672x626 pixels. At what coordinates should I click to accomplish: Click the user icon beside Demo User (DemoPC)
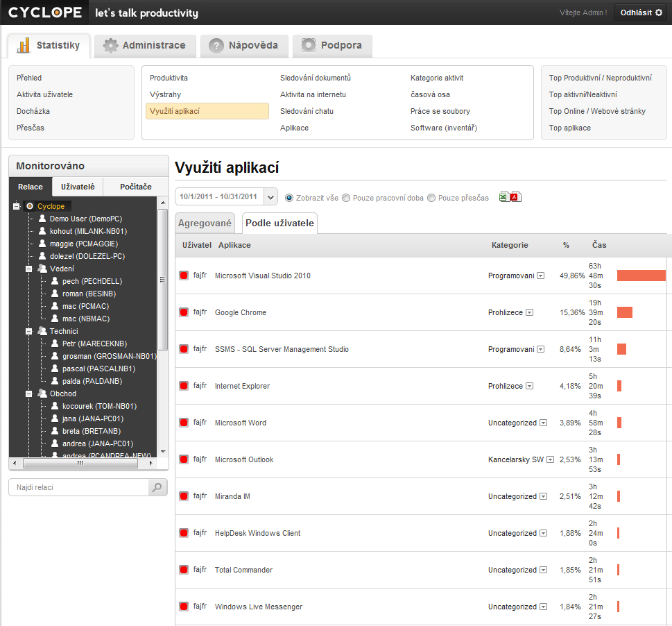(42, 218)
